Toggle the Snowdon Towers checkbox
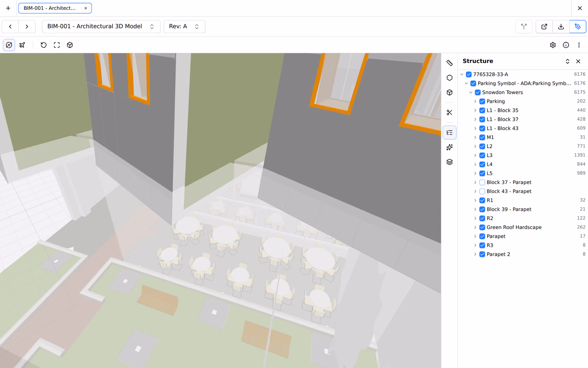 click(478, 92)
